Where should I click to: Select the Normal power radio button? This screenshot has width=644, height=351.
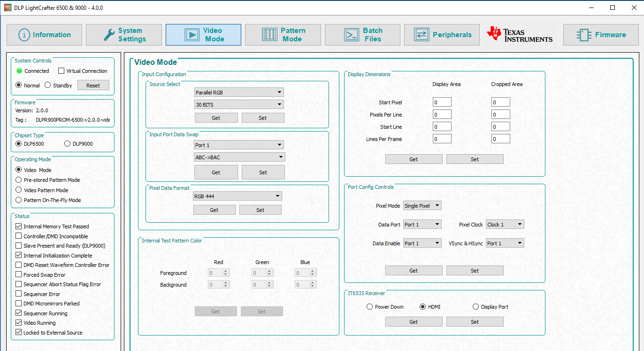(x=19, y=86)
